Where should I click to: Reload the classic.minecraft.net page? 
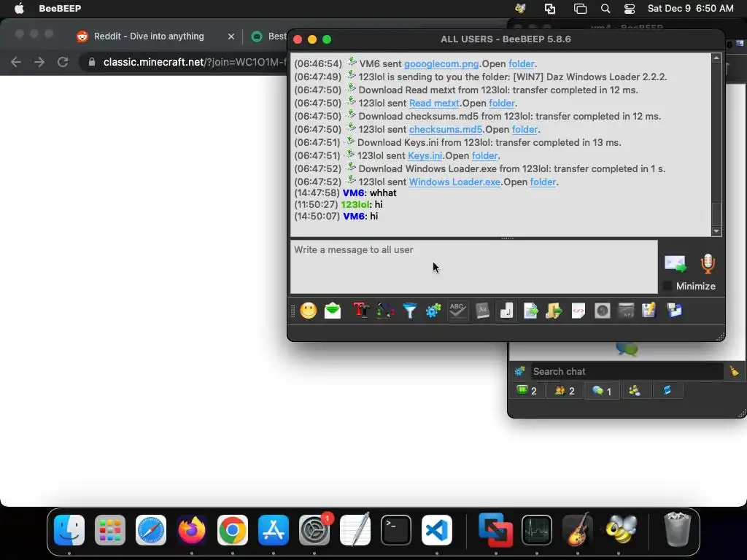63,62
